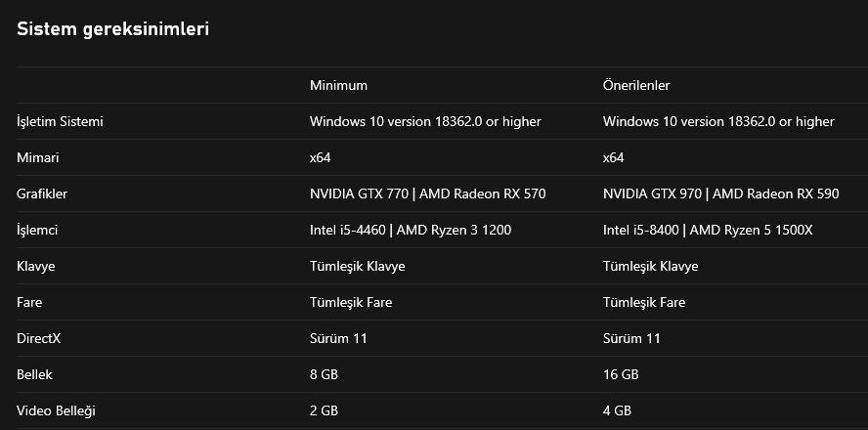Select the Minimum column header
The image size is (868, 430).
point(338,85)
